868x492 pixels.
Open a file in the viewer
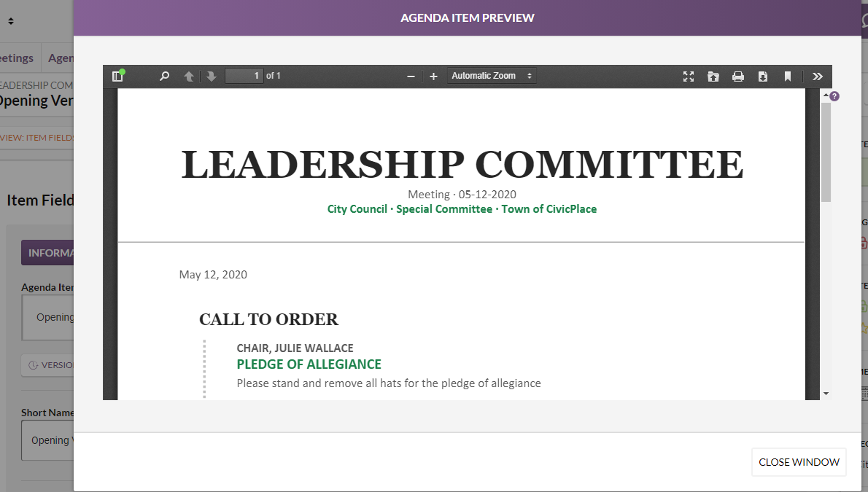(x=713, y=77)
